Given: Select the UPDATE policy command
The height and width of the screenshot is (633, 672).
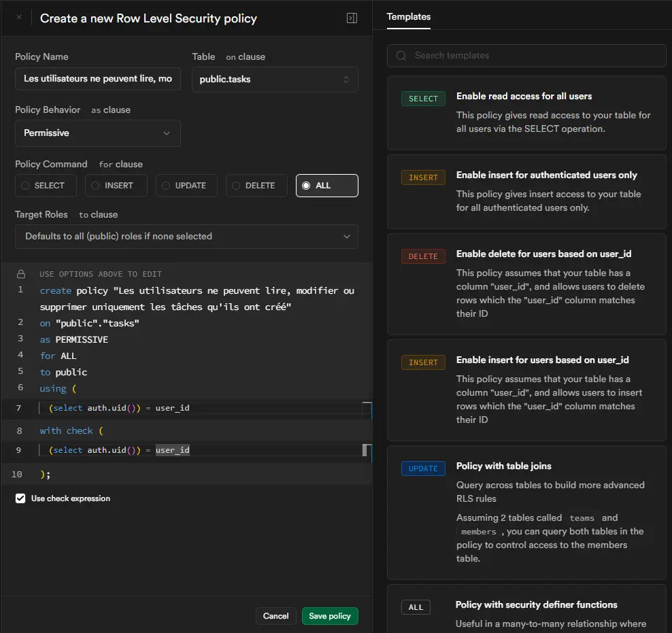Looking at the screenshot, I should 186,186.
